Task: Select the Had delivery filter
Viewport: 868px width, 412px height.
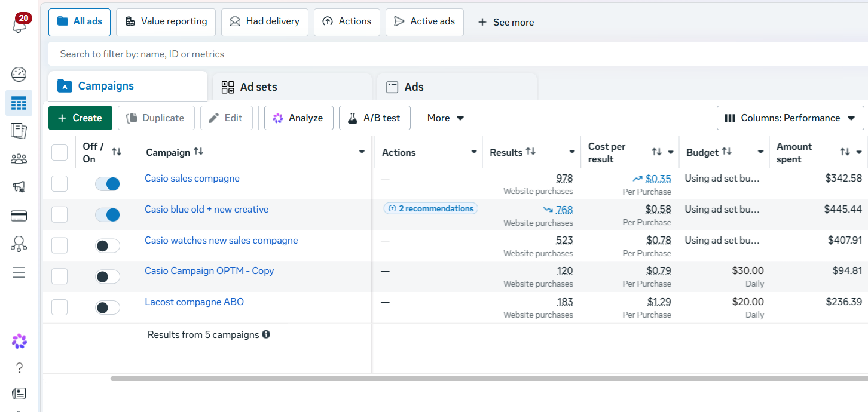Action: click(265, 21)
